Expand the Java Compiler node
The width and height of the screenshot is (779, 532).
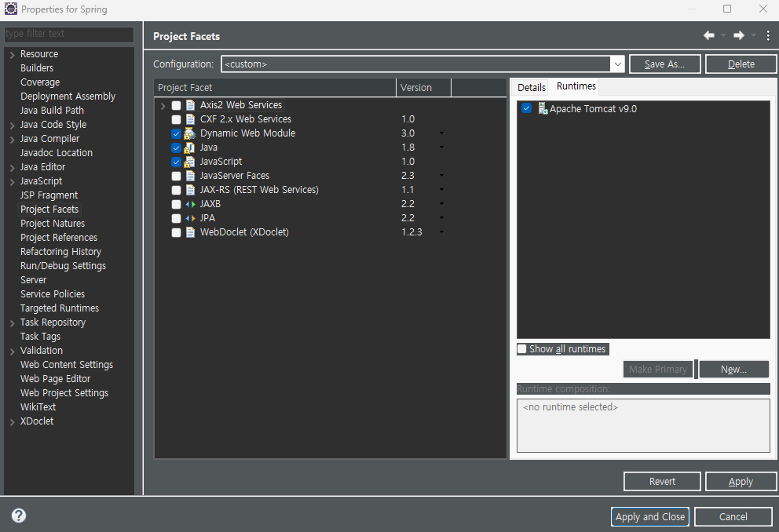12,140
